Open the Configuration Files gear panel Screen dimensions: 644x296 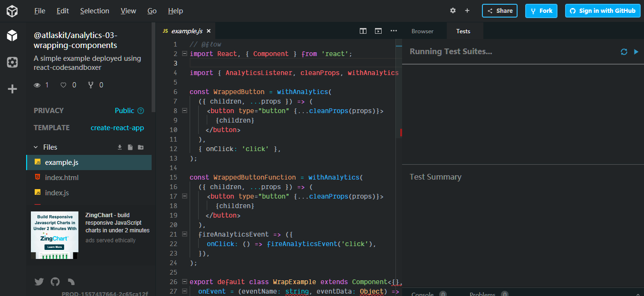tap(12, 62)
